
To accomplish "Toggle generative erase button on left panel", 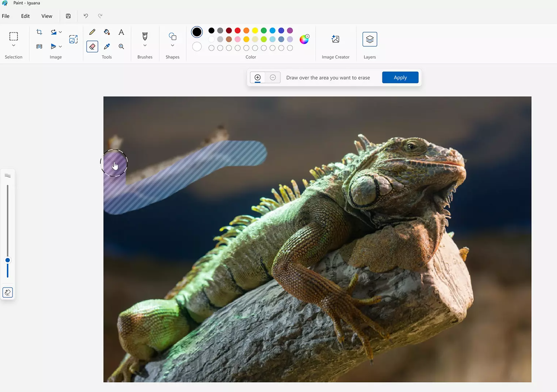I will coord(7,292).
